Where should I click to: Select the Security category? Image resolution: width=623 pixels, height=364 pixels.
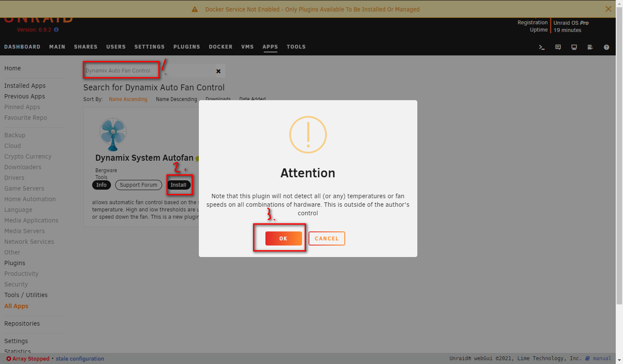pyautogui.click(x=16, y=284)
